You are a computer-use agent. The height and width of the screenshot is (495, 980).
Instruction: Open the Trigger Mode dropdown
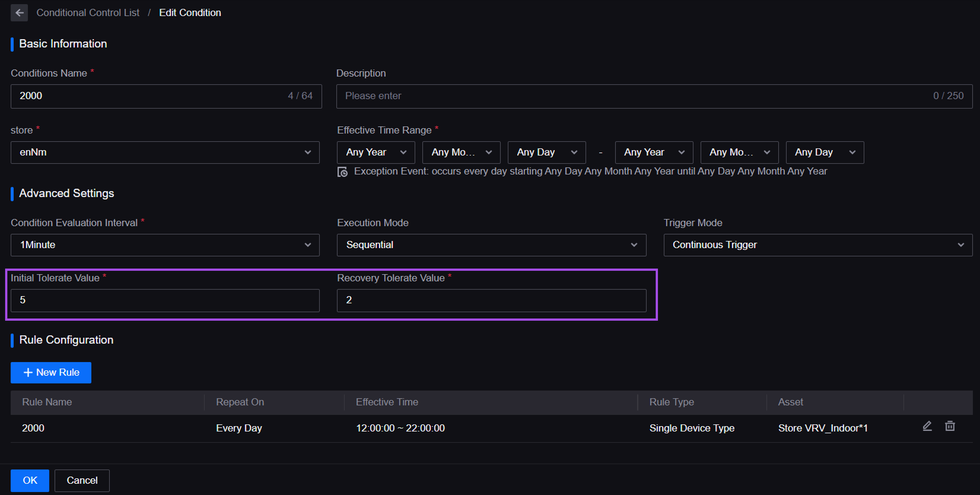pyautogui.click(x=818, y=245)
